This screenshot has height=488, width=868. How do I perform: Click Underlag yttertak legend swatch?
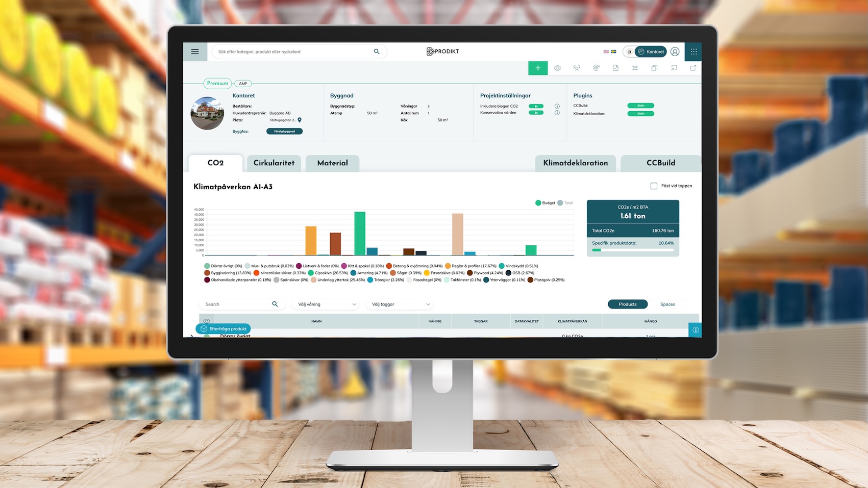coord(314,280)
